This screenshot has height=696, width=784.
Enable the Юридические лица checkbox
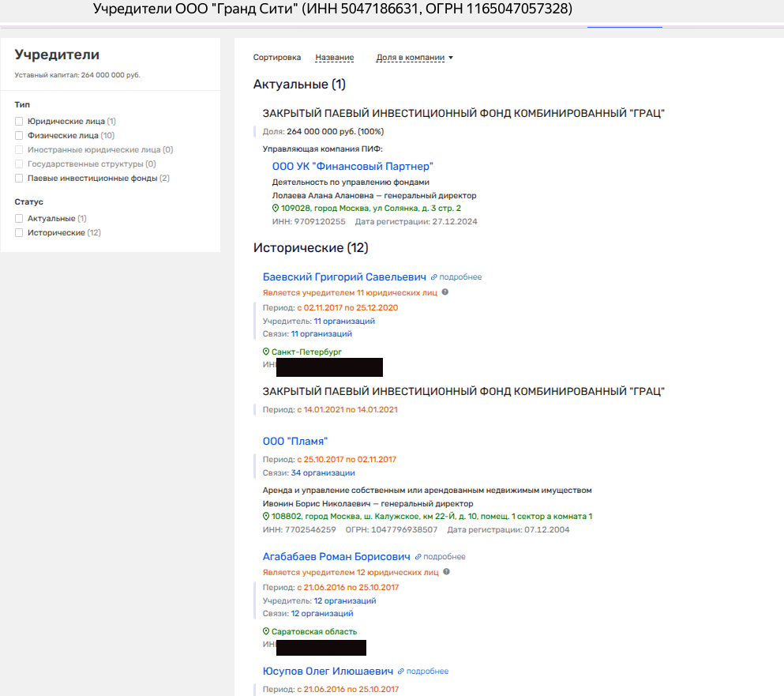click(x=19, y=122)
